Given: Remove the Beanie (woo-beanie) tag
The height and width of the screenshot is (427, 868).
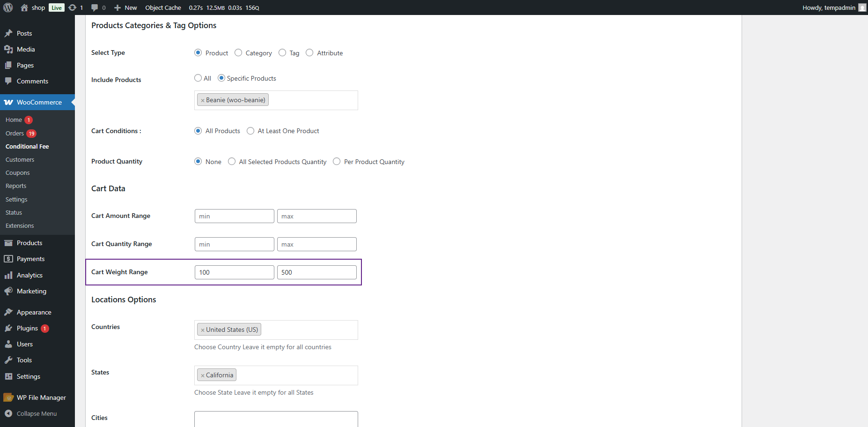Looking at the screenshot, I should pyautogui.click(x=203, y=100).
